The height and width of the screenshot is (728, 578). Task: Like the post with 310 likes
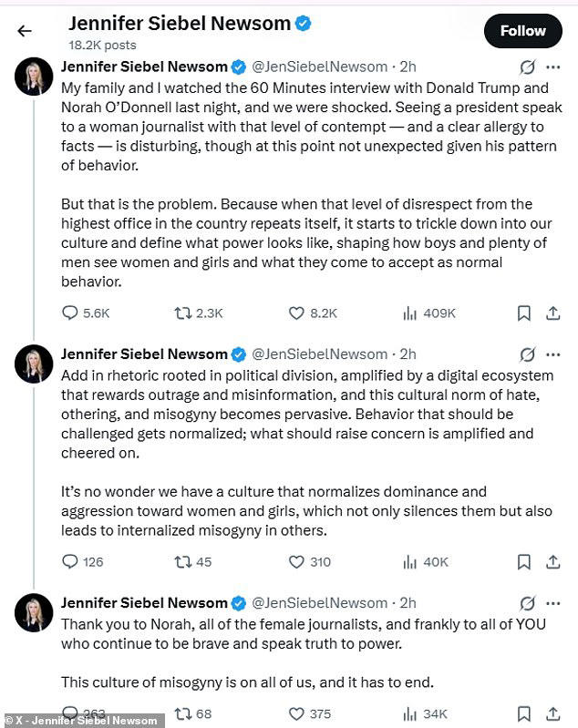click(x=296, y=561)
